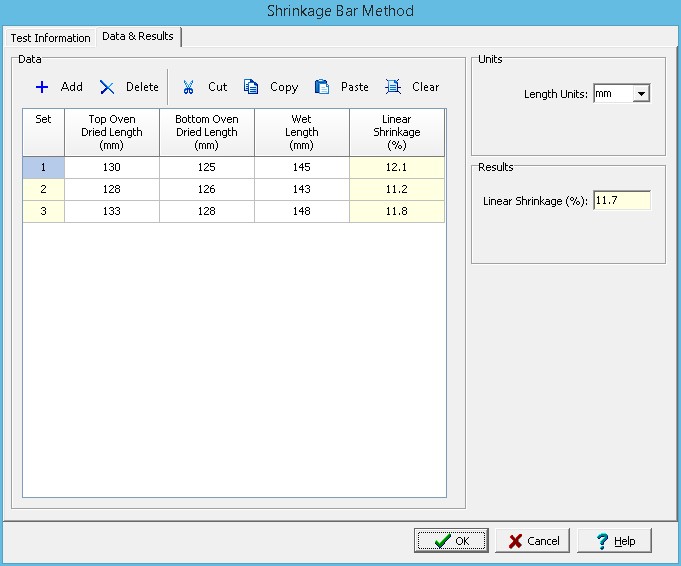The image size is (681, 566).
Task: Click the Wet Length column header
Action: click(302, 132)
